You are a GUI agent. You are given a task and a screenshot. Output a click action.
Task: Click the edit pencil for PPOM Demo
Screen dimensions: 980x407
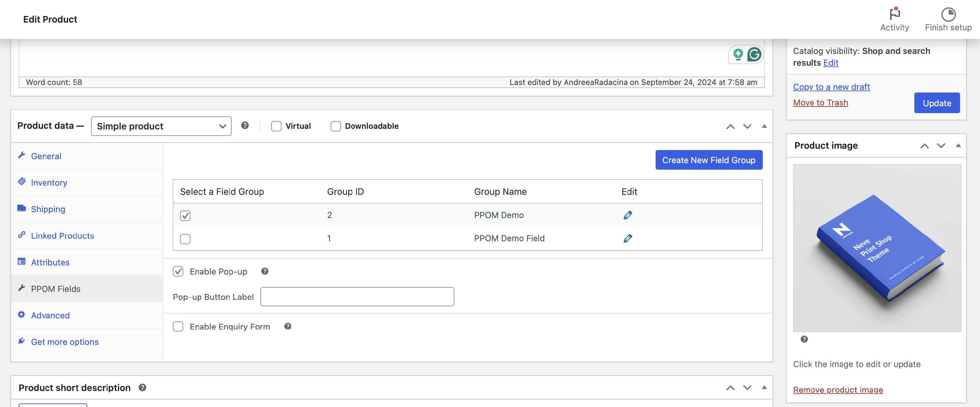tap(628, 215)
